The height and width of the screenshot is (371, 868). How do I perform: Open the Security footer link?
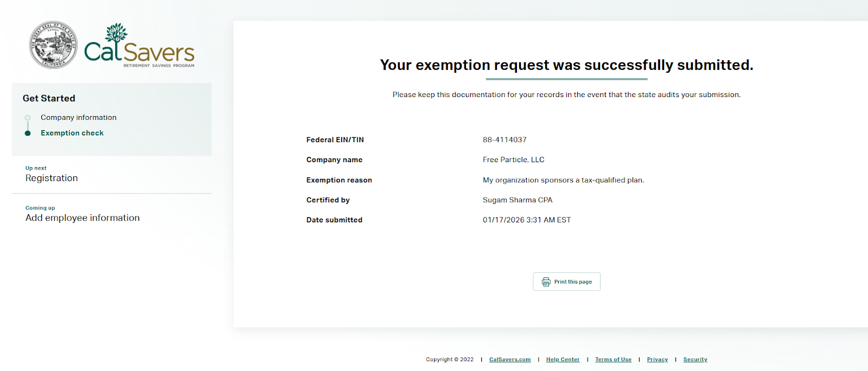tap(695, 360)
